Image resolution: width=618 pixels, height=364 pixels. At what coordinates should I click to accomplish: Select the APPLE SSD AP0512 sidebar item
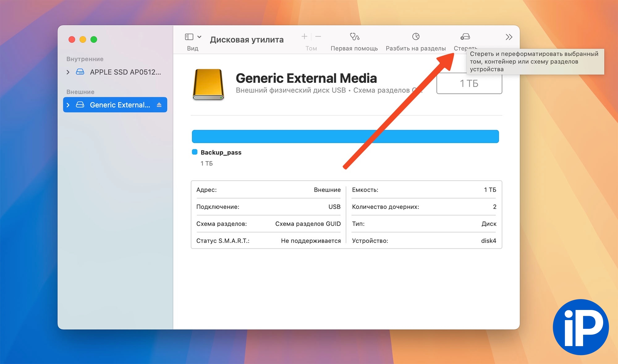(125, 72)
